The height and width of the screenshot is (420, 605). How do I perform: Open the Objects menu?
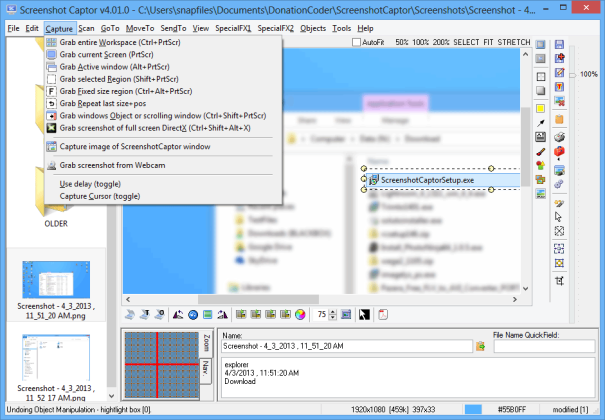point(313,29)
